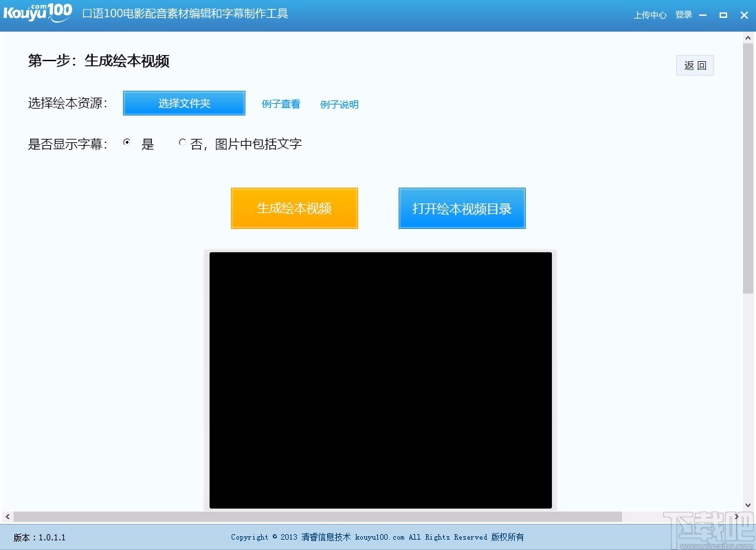Click the 口语100 tool title text

point(186,14)
